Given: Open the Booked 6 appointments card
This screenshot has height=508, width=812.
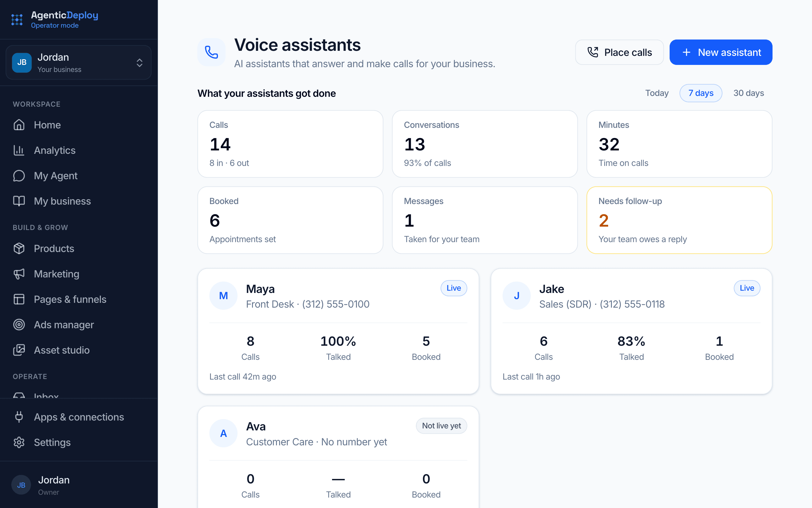Looking at the screenshot, I should tap(290, 220).
